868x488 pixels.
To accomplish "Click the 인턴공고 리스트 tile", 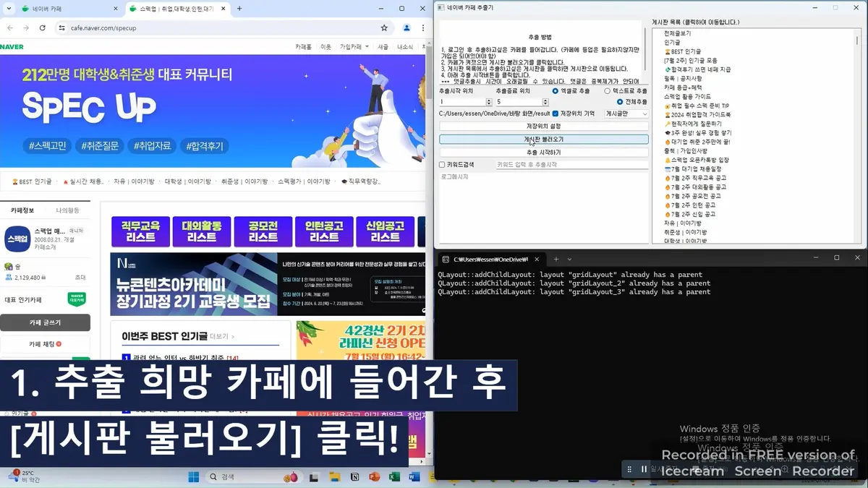I will pyautogui.click(x=323, y=231).
